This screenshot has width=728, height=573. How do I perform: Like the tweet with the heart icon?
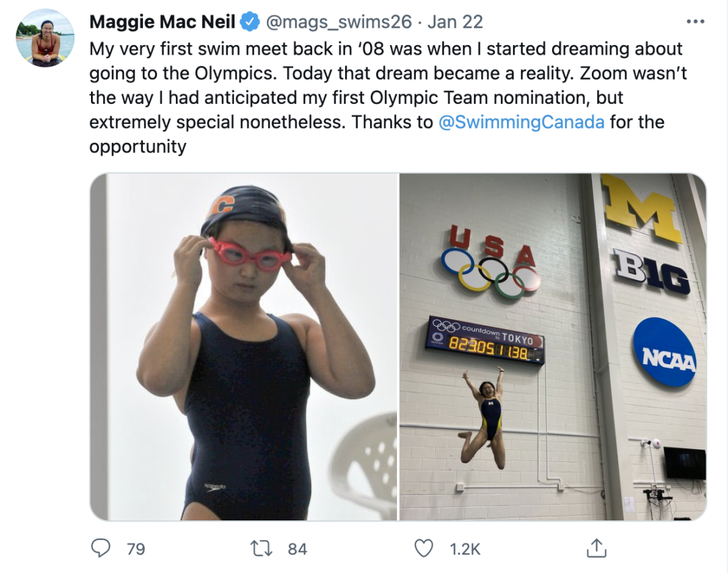[423, 549]
